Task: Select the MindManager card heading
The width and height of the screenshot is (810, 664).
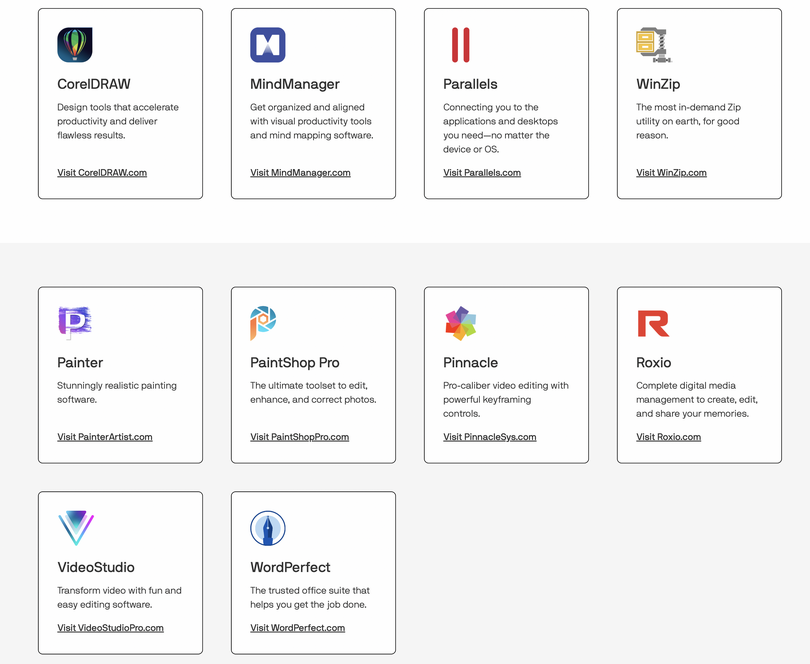Action: [295, 84]
